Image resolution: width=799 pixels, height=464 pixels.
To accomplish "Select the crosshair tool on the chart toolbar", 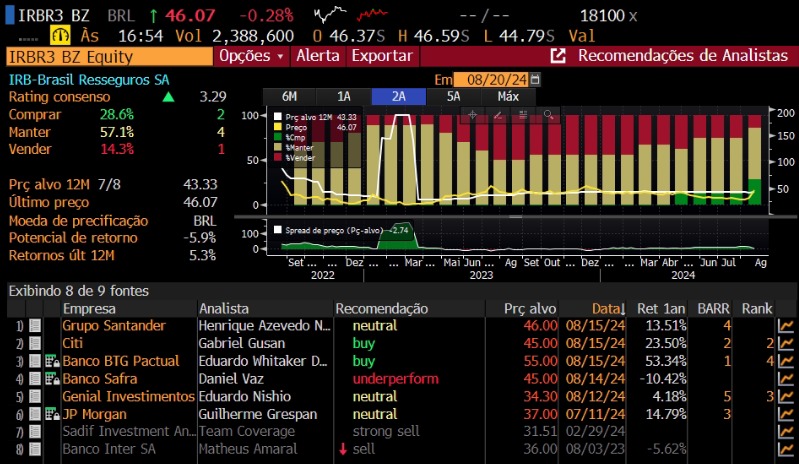I will [472, 115].
